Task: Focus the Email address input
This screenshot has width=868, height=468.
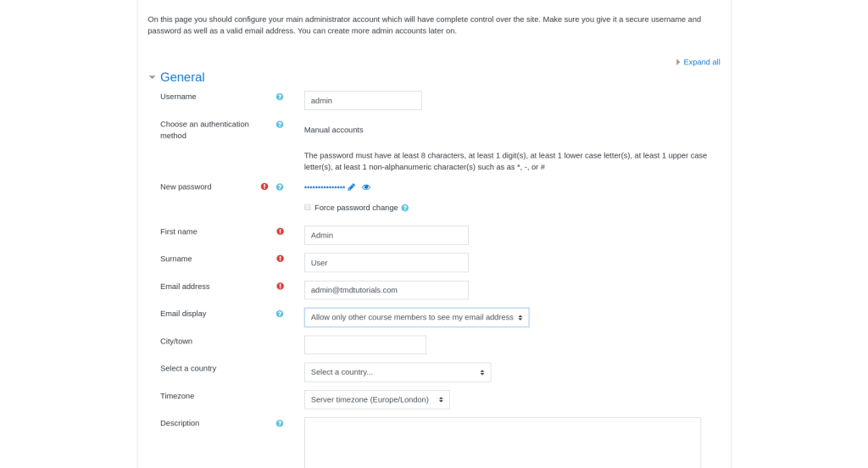Action: tap(386, 290)
